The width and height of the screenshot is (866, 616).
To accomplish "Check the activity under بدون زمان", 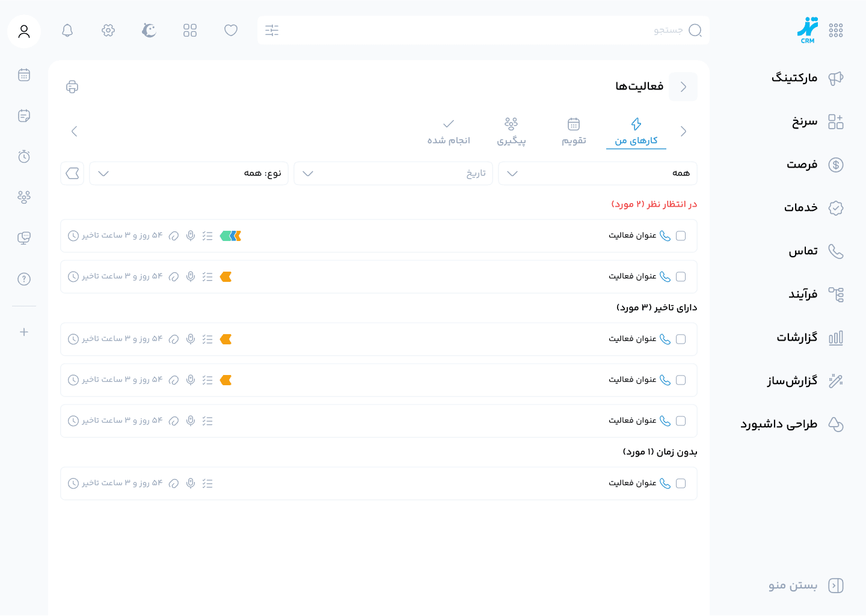I will click(681, 483).
